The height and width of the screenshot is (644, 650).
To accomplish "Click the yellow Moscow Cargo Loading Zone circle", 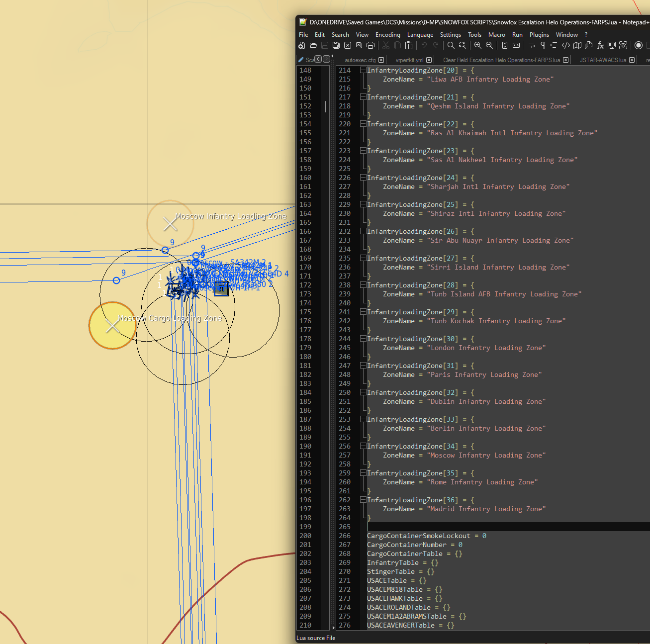I will tap(112, 326).
